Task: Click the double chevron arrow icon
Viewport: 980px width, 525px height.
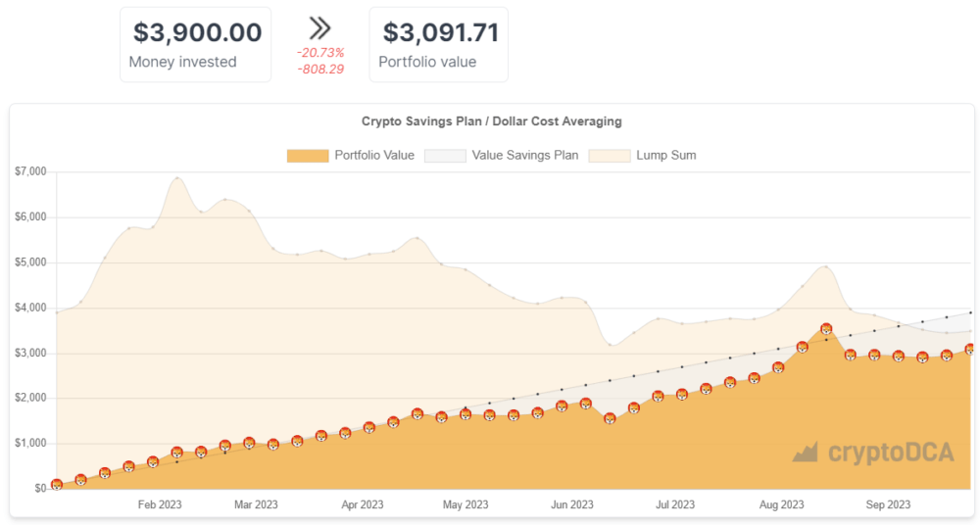Action: [x=320, y=28]
